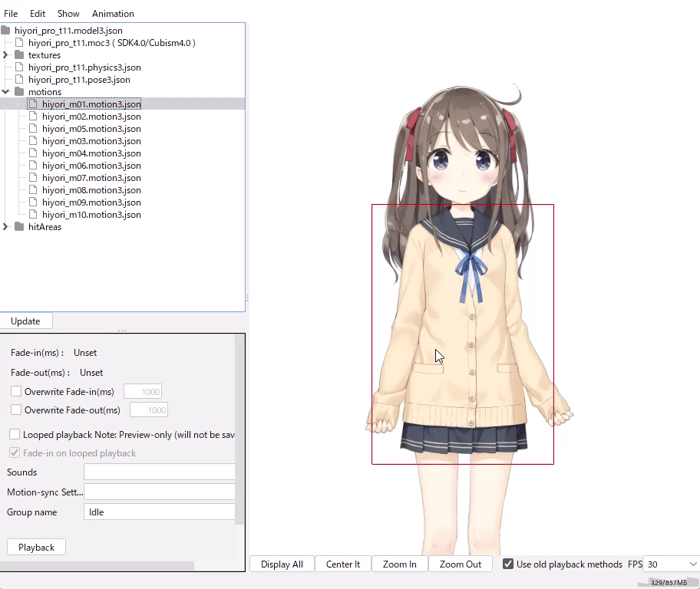The image size is (700, 589).
Task: Click the hiyori_m05.motion3.json file icon
Action: pos(34,129)
